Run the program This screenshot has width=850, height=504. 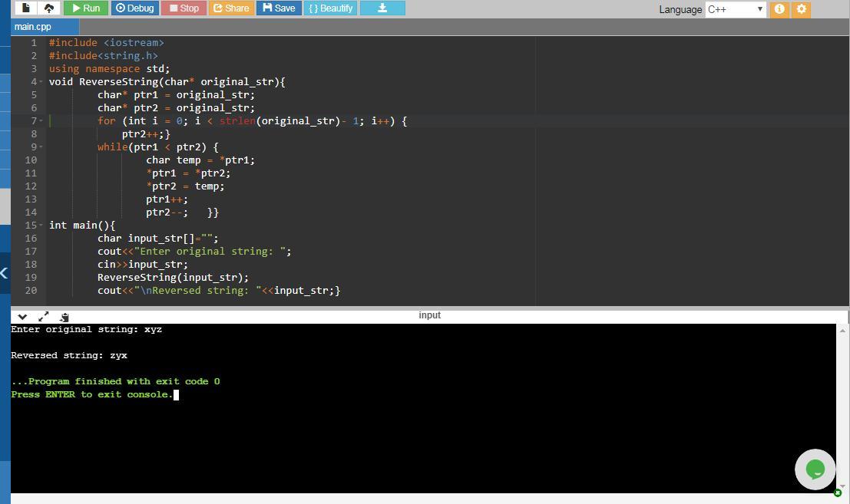pos(86,8)
